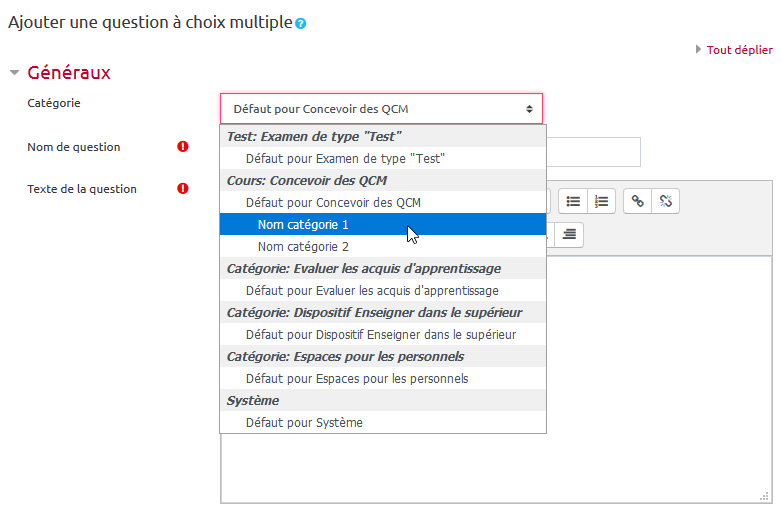Choose Défaut pour Concevoir des QCM option
The height and width of the screenshot is (509, 781).
pyautogui.click(x=333, y=202)
